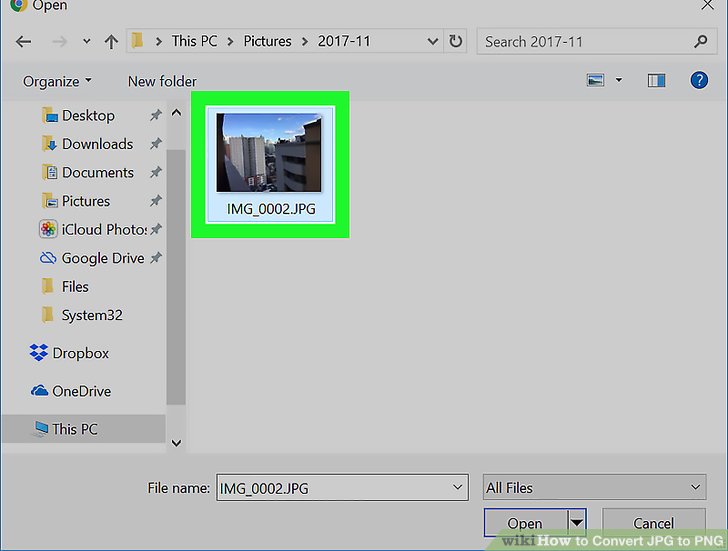Click the IMG_0002.JPG file name label
Viewport: 728px width, 551px height.
(x=271, y=209)
